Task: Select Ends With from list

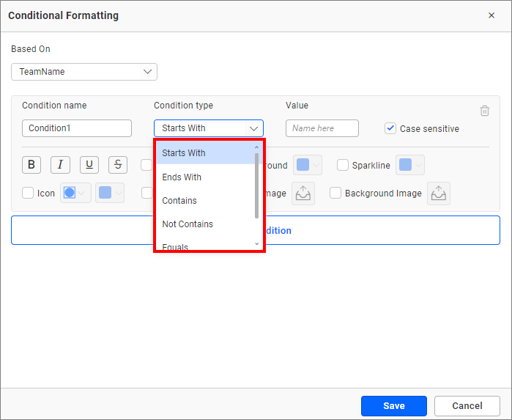Action: pos(182,177)
